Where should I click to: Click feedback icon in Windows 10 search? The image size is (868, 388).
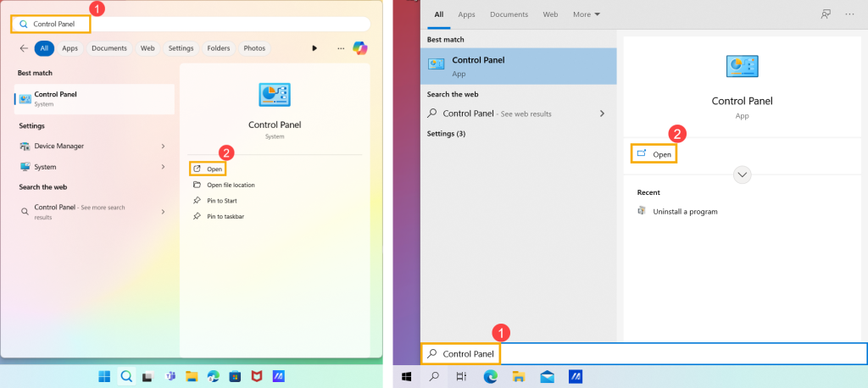(826, 14)
